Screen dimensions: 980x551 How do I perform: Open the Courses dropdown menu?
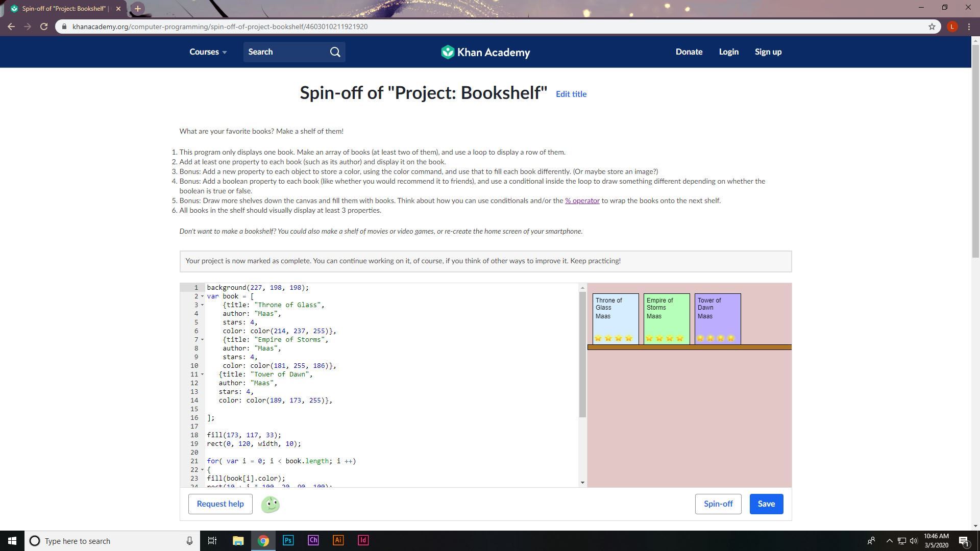(x=208, y=52)
